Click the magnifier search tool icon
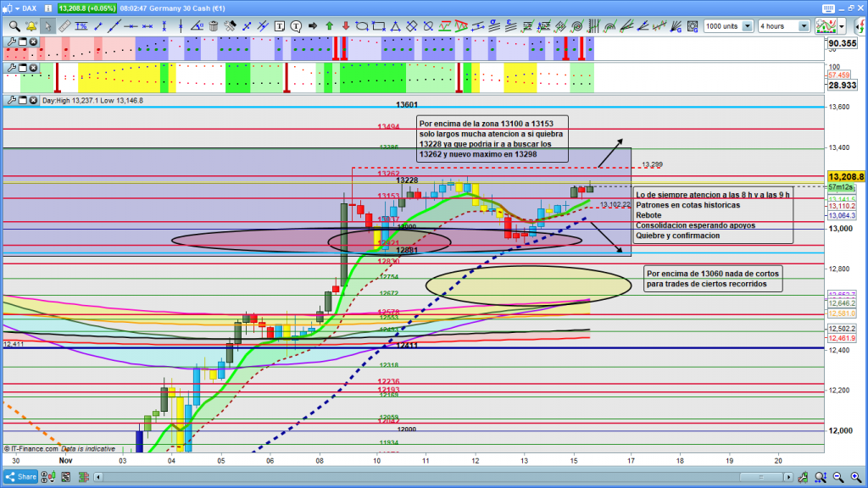Image resolution: width=868 pixels, height=488 pixels. [14, 26]
